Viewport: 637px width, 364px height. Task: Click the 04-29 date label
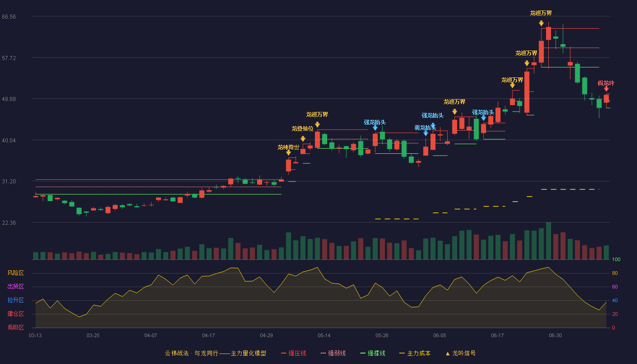[267, 335]
